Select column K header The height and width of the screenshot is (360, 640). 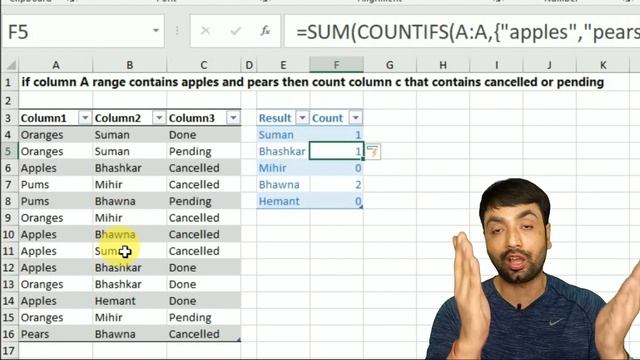point(603,65)
